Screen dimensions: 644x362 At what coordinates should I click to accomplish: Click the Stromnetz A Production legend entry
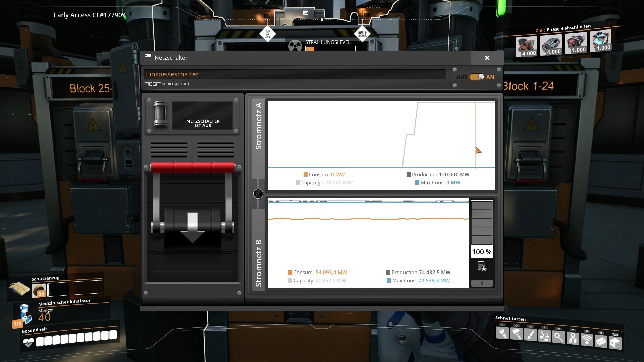[x=438, y=175]
